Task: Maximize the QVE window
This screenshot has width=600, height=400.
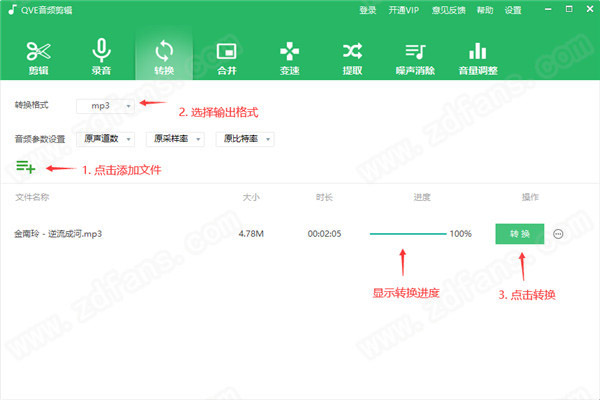Action: 569,9
